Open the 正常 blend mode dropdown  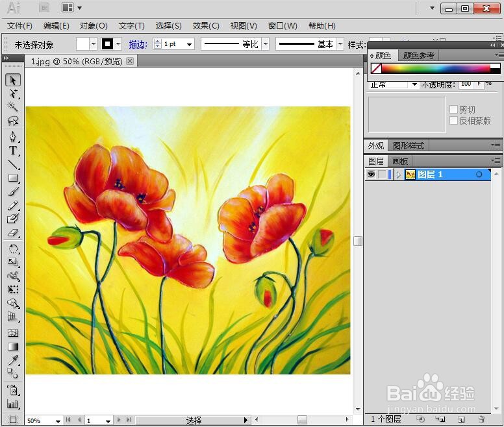pos(414,84)
